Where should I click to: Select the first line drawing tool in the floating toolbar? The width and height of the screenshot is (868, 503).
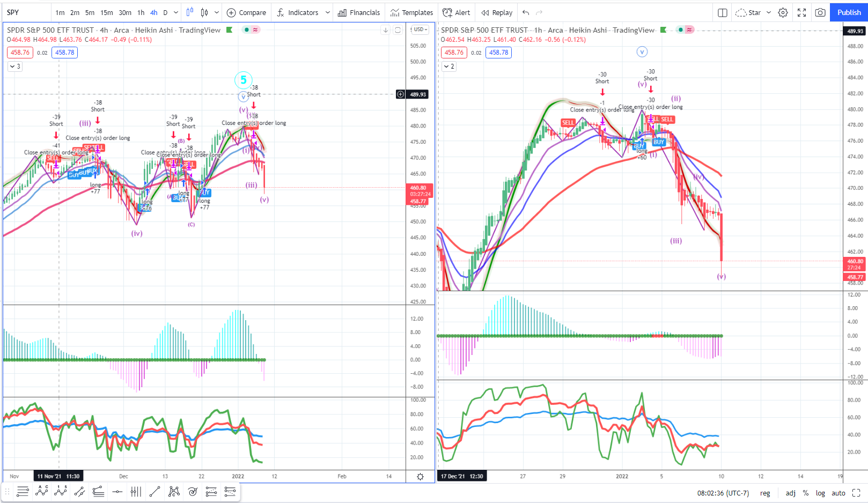pyautogui.click(x=23, y=491)
